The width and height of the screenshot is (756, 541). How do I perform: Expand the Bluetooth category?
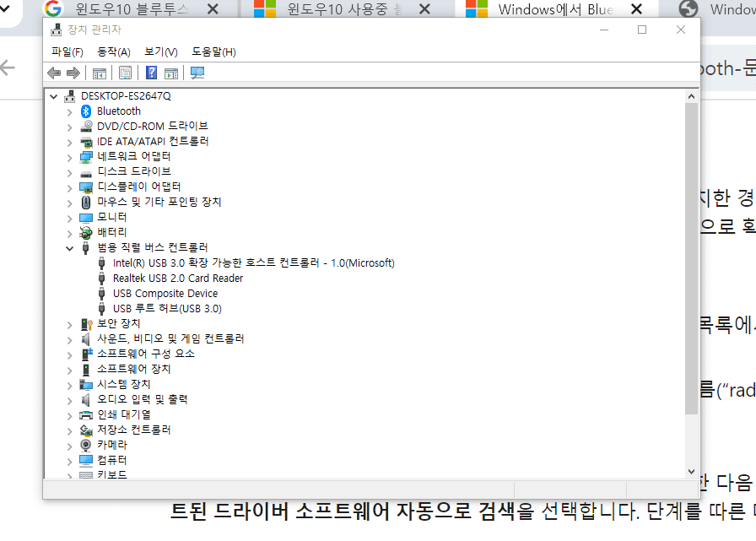click(x=69, y=112)
